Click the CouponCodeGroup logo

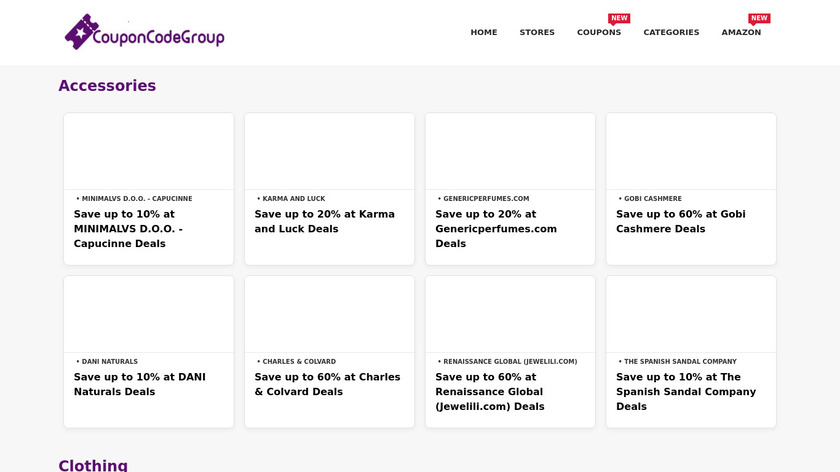[x=145, y=32]
